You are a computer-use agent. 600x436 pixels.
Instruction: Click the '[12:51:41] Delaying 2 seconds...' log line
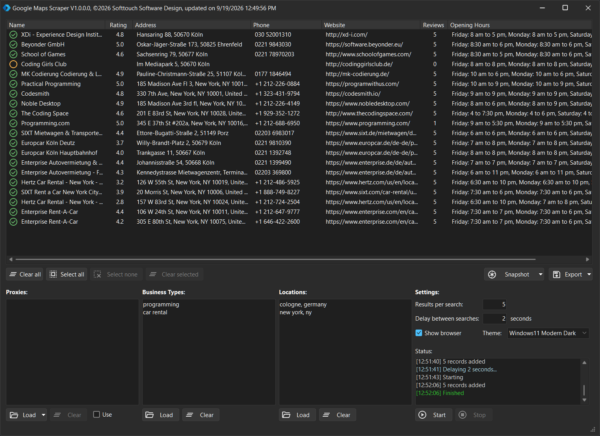(x=456, y=370)
